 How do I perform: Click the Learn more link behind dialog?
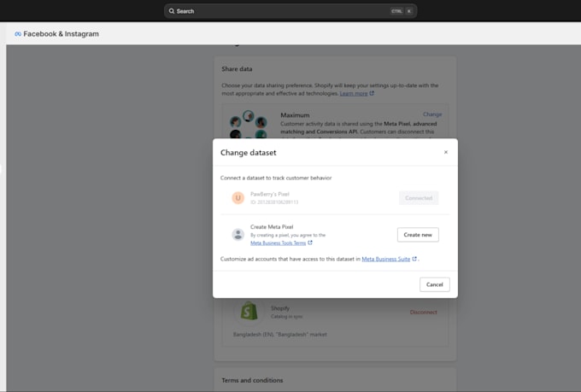click(354, 93)
